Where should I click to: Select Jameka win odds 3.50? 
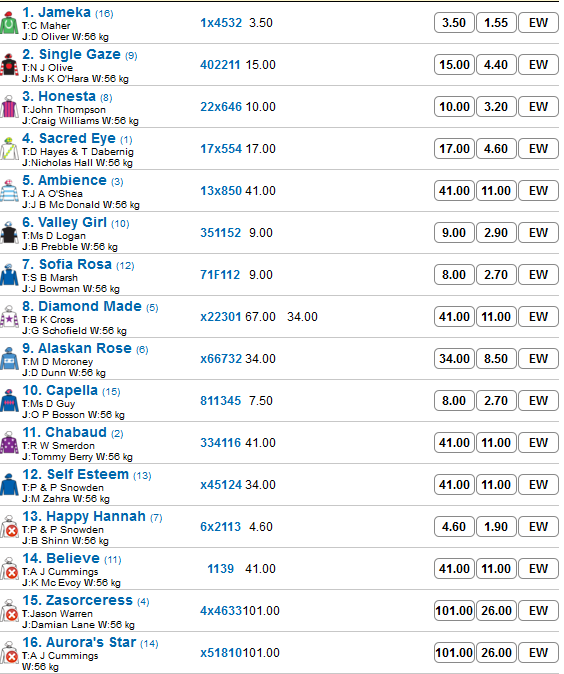(x=454, y=23)
